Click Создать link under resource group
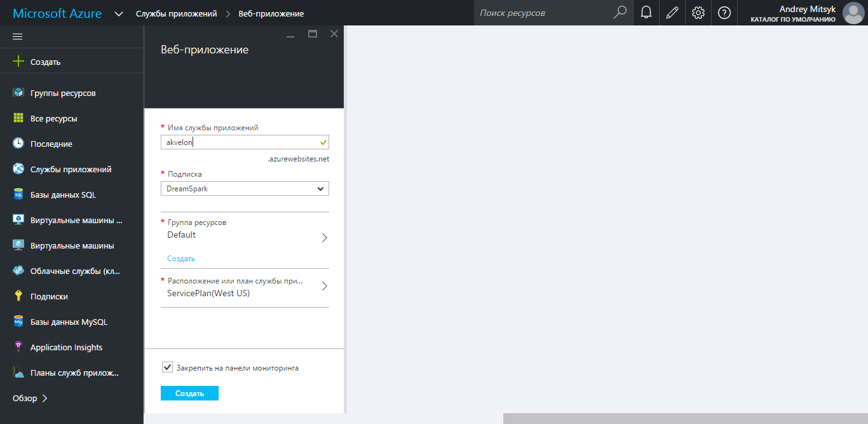Image resolution: width=868 pixels, height=424 pixels. [181, 259]
